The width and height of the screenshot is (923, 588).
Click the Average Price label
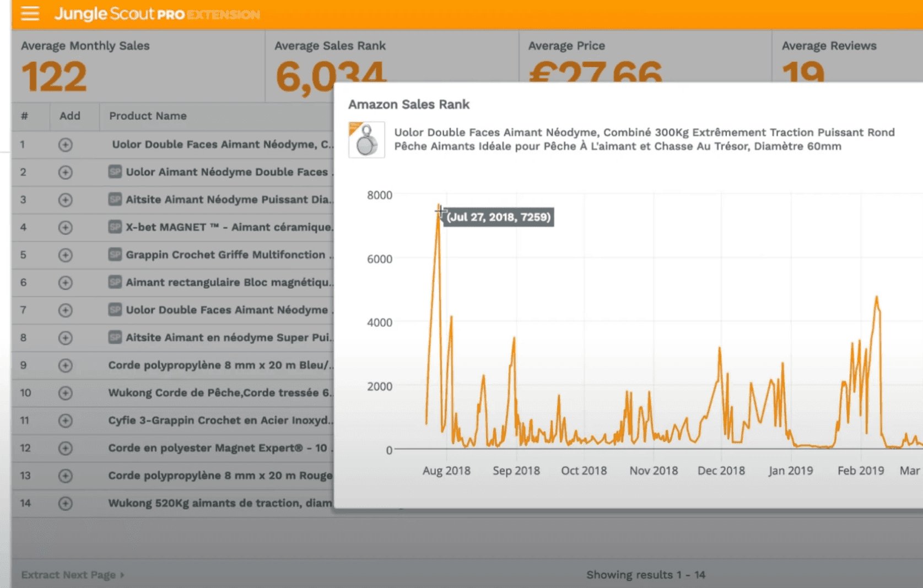tap(566, 46)
